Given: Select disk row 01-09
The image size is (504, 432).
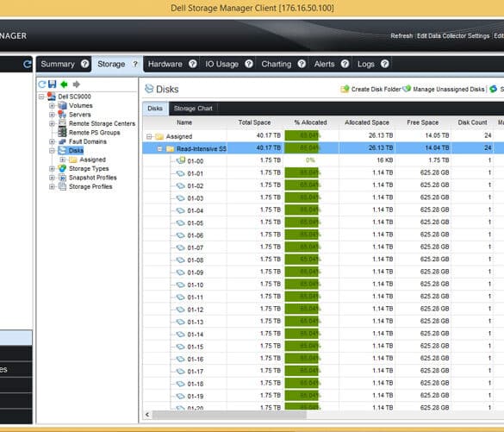Looking at the screenshot, I should click(323, 272).
